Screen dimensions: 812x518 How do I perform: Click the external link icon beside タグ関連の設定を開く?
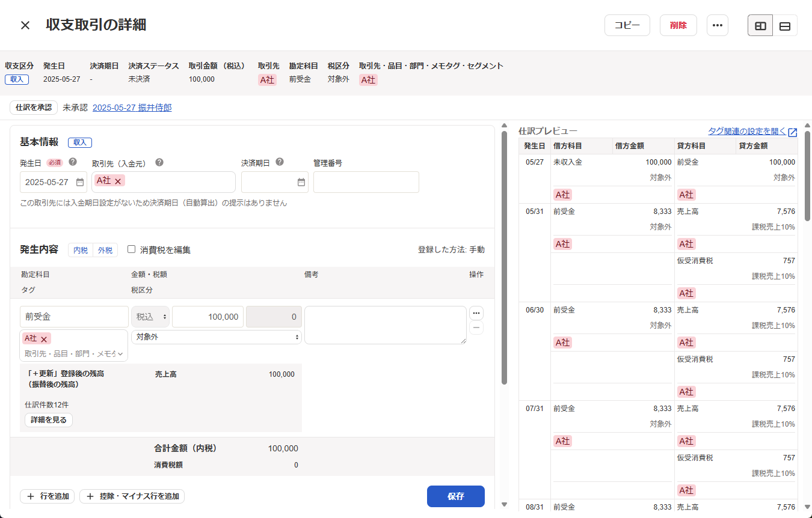[x=793, y=132]
